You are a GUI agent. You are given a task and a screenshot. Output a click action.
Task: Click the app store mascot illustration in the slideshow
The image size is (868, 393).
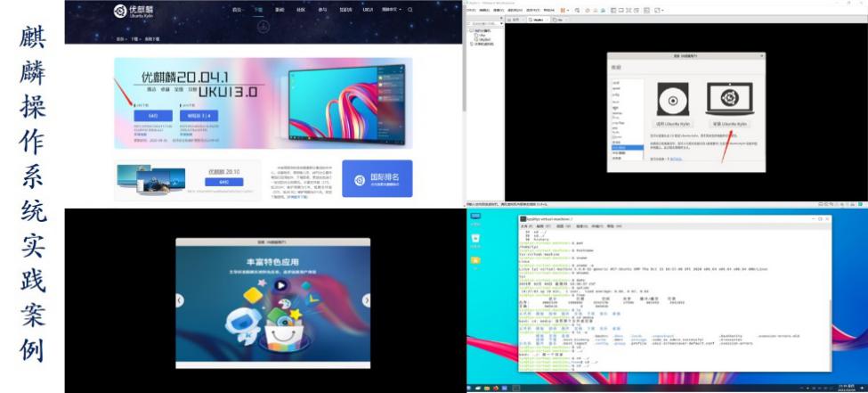click(275, 315)
